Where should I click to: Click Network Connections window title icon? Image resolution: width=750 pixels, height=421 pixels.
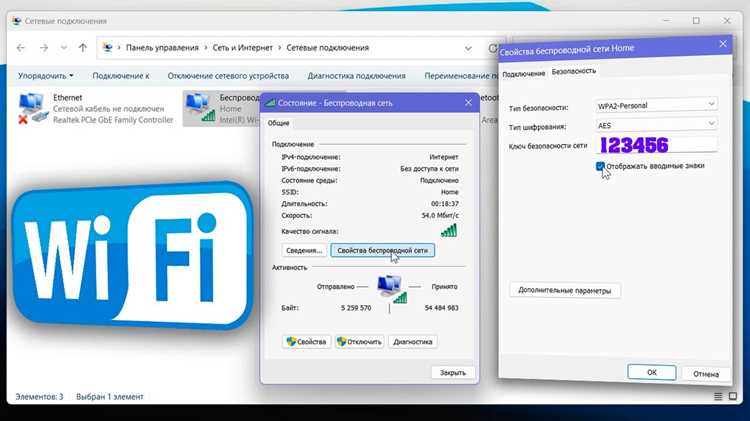tap(17, 21)
